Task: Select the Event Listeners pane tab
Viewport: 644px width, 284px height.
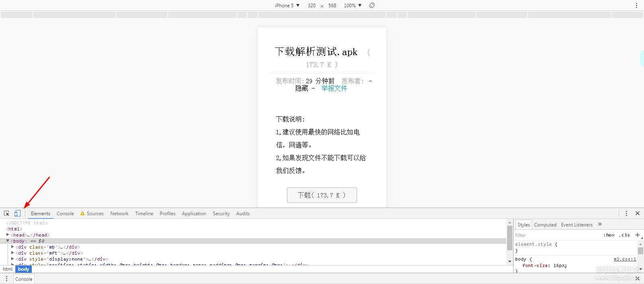Action: [x=577, y=225]
